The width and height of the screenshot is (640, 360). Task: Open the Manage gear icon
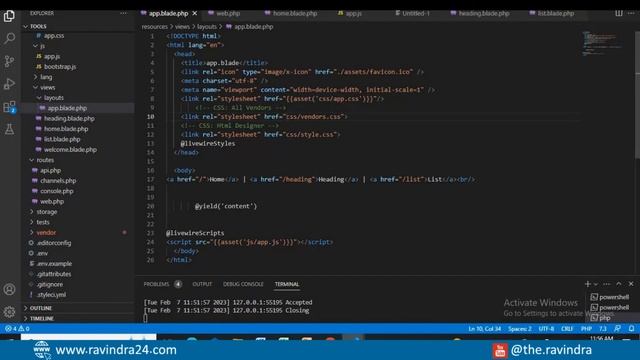(9, 312)
